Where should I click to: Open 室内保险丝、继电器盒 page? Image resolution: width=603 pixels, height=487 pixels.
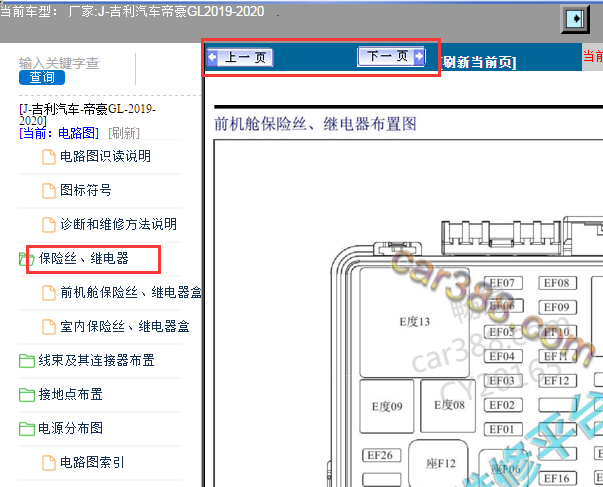(125, 327)
